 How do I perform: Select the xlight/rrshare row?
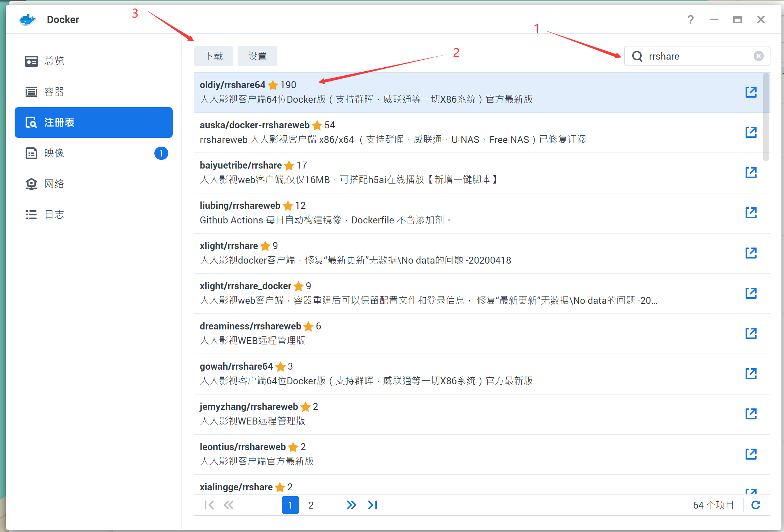click(x=482, y=253)
